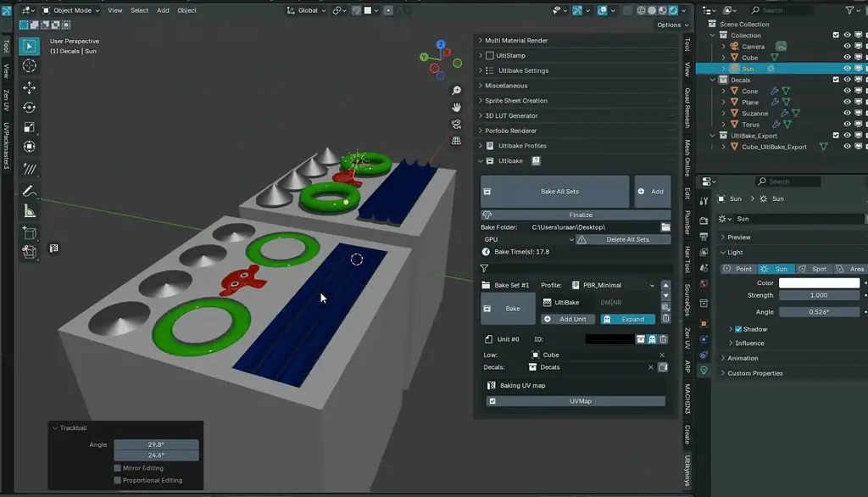Image resolution: width=868 pixels, height=497 pixels.
Task: Select the 3D Cursor tool
Action: (x=30, y=66)
